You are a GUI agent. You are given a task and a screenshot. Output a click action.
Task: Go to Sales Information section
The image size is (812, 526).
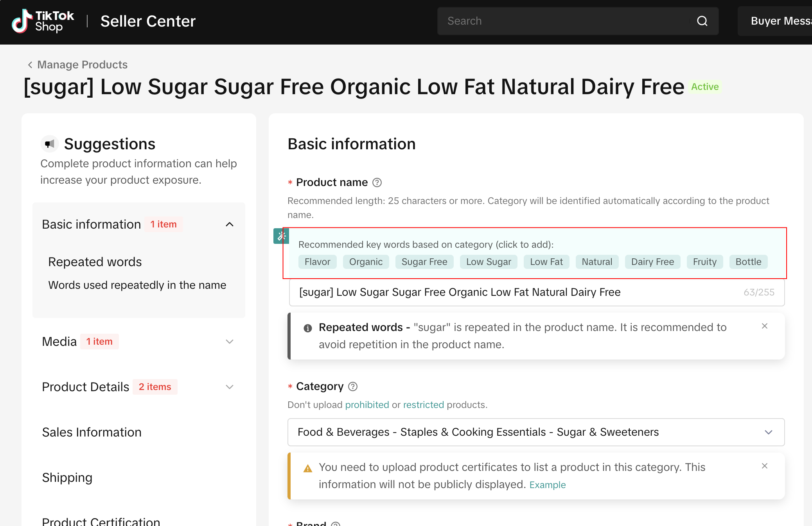click(x=92, y=432)
